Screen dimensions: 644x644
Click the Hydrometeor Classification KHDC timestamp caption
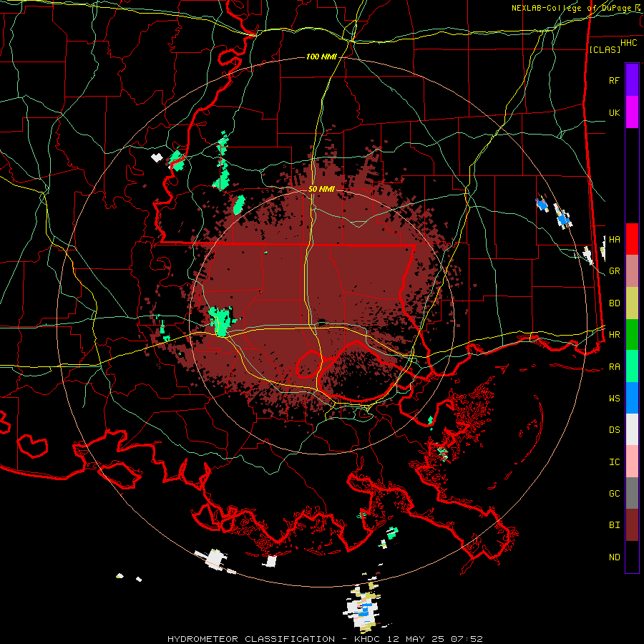(x=325, y=639)
